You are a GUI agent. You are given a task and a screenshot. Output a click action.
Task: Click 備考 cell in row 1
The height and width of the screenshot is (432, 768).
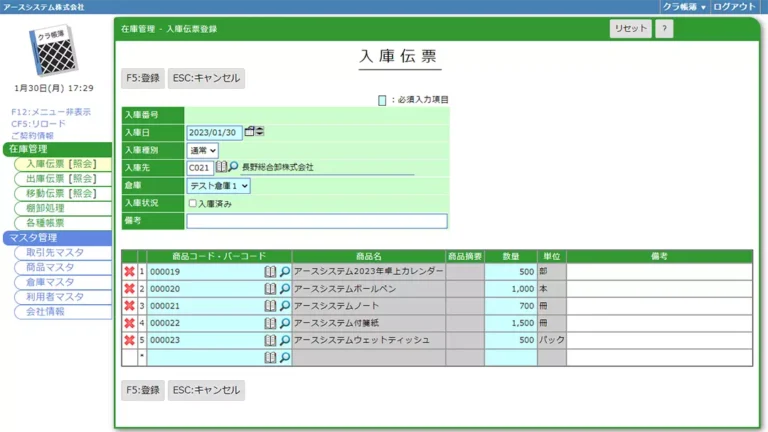[659, 271]
